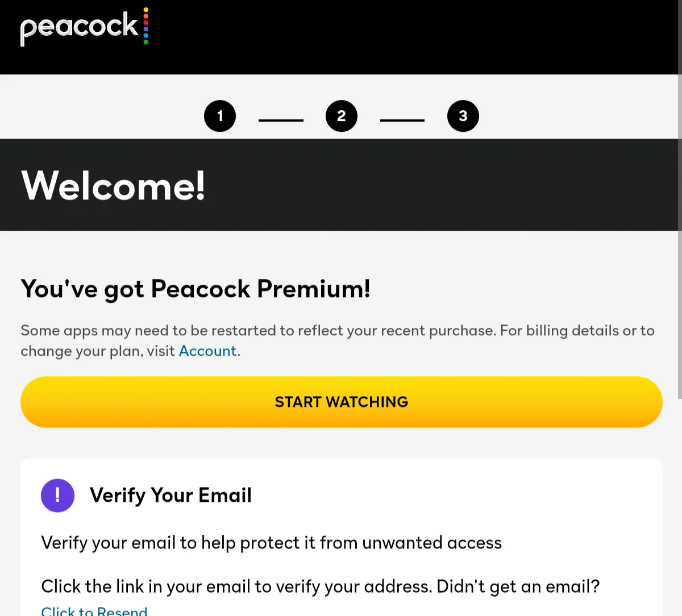Click the connector line between steps 1 and 2
682x616 pixels.
[281, 120]
